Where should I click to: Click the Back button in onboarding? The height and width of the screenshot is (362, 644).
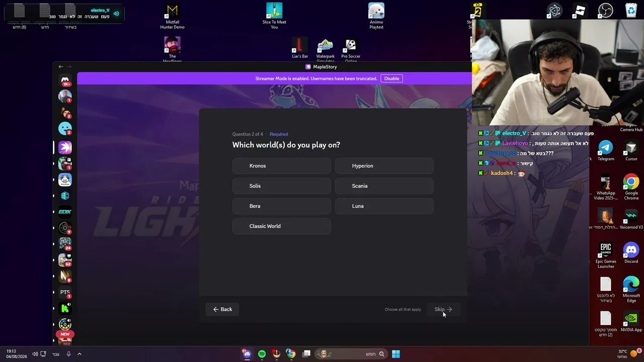(x=222, y=309)
